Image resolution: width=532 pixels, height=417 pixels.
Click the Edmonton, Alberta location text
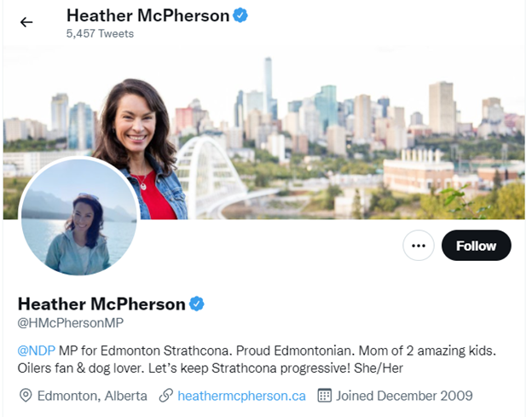(92, 396)
